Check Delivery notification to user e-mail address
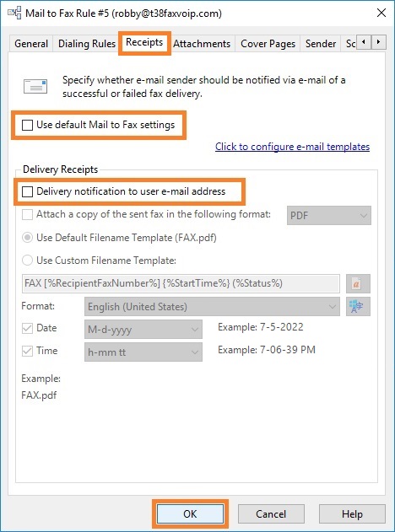This screenshot has width=395, height=532. tap(27, 191)
